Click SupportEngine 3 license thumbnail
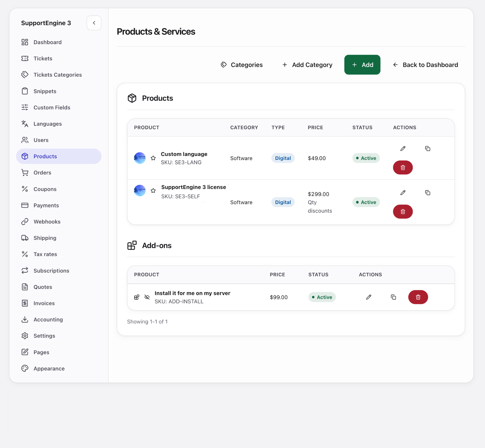 coord(140,191)
